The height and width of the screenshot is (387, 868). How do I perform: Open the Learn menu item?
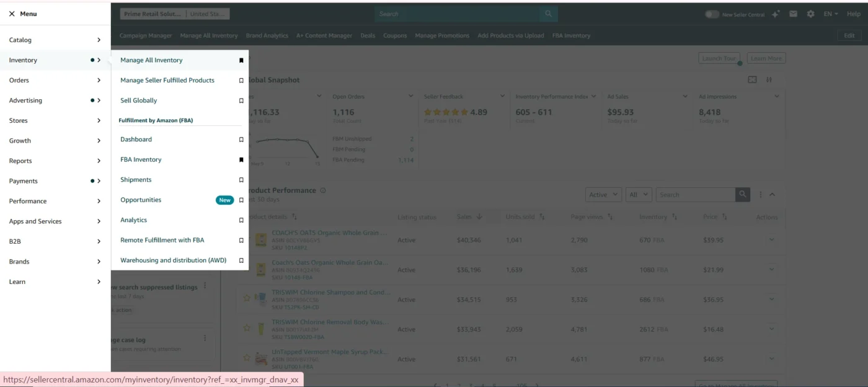55,282
